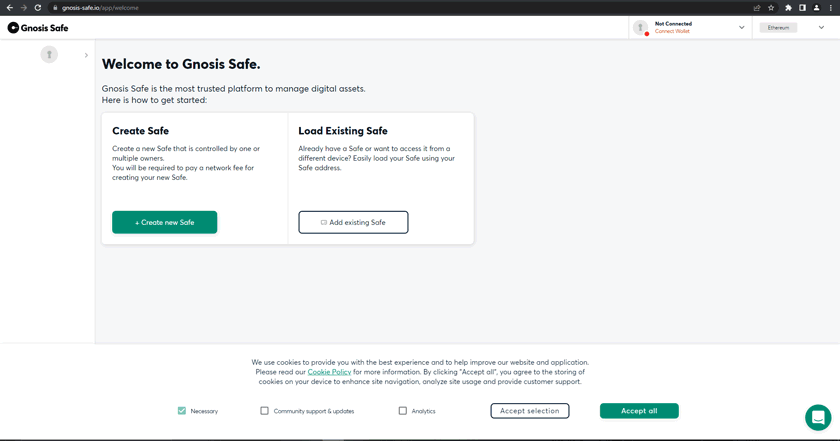This screenshot has width=840, height=441.
Task: Click the Ethereum network label
Action: click(x=778, y=28)
